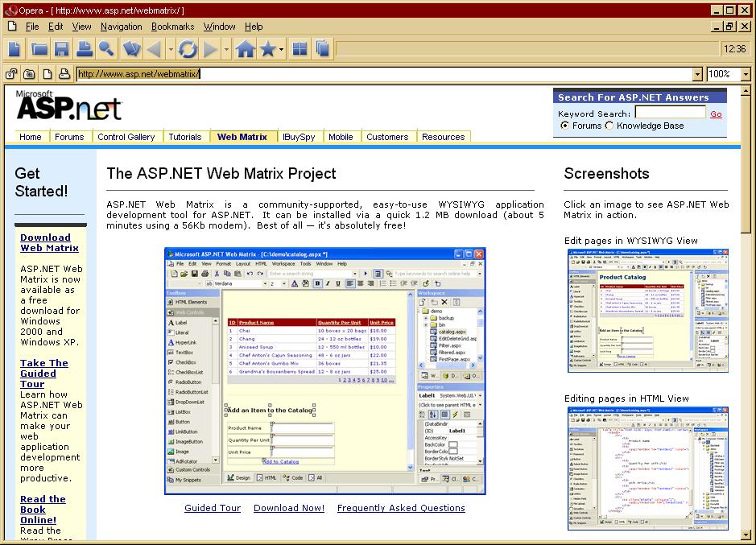Click the print preview icon beside address bar
The image size is (756, 545).
tap(64, 74)
